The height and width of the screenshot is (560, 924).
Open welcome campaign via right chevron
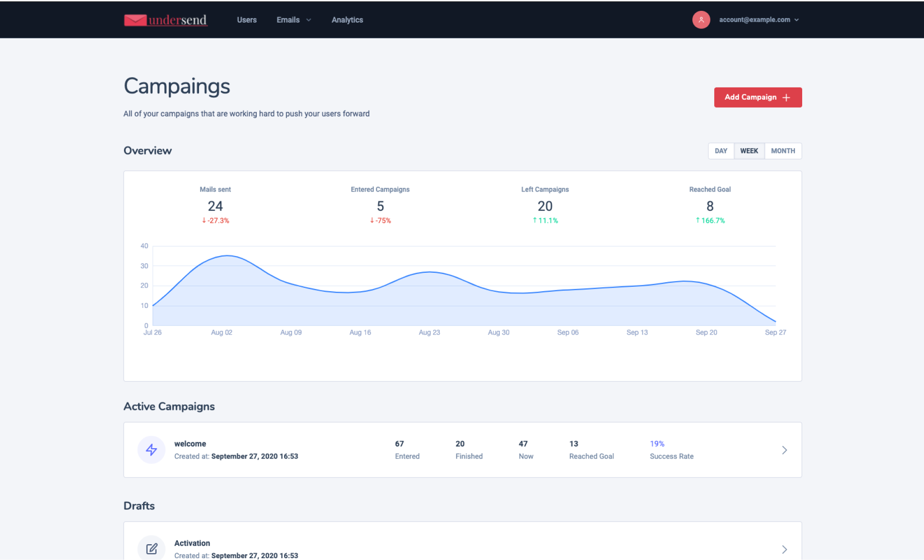click(784, 450)
